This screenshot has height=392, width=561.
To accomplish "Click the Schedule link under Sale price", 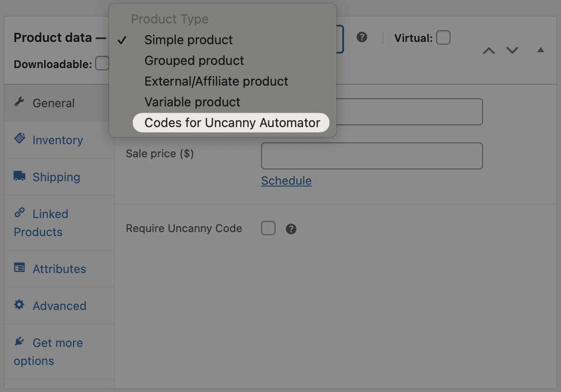I will [286, 181].
